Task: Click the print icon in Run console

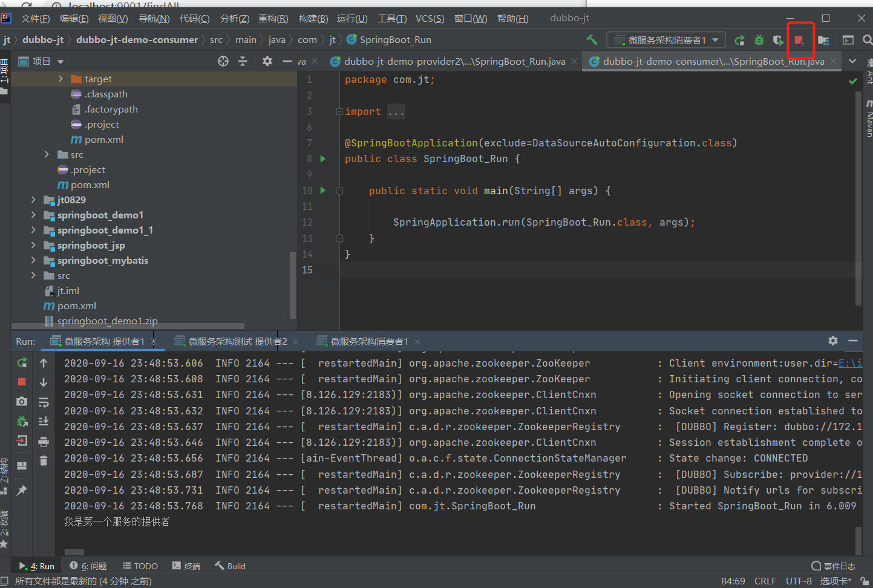Action: pos(44,442)
